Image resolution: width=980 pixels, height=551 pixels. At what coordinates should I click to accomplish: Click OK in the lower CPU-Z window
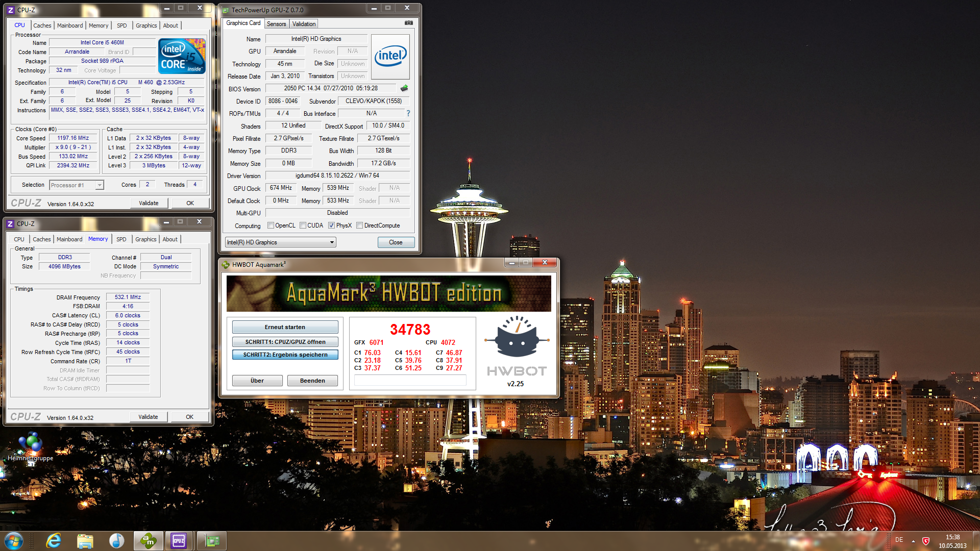point(189,417)
